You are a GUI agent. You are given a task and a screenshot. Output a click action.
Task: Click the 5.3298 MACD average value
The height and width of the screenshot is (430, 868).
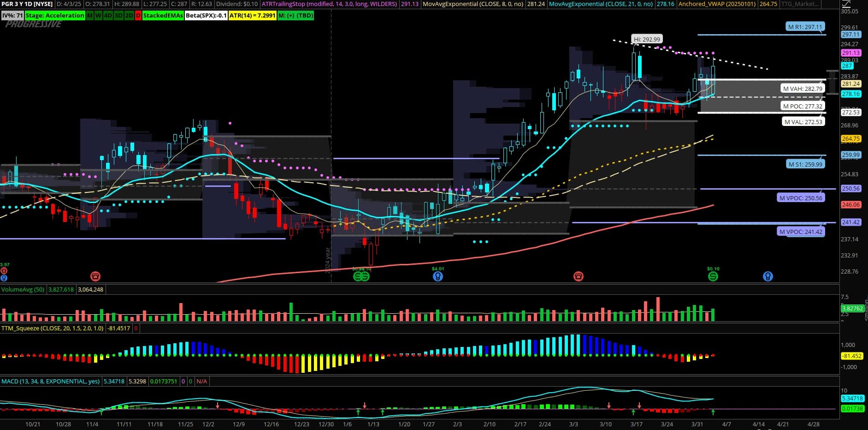point(137,381)
